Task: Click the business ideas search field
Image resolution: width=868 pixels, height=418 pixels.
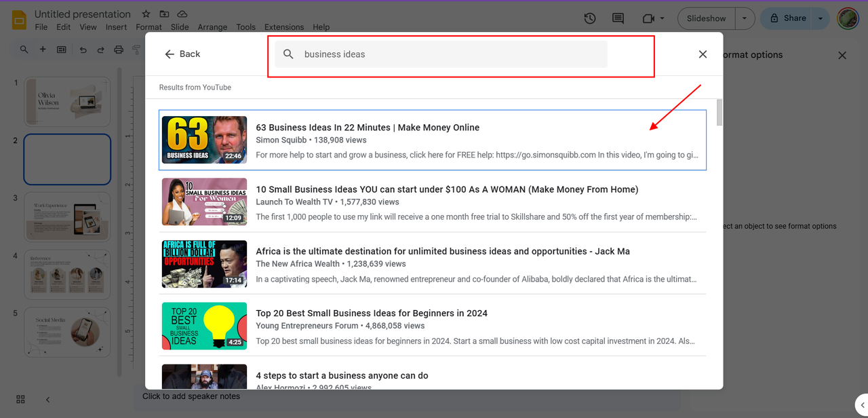Action: 441,54
